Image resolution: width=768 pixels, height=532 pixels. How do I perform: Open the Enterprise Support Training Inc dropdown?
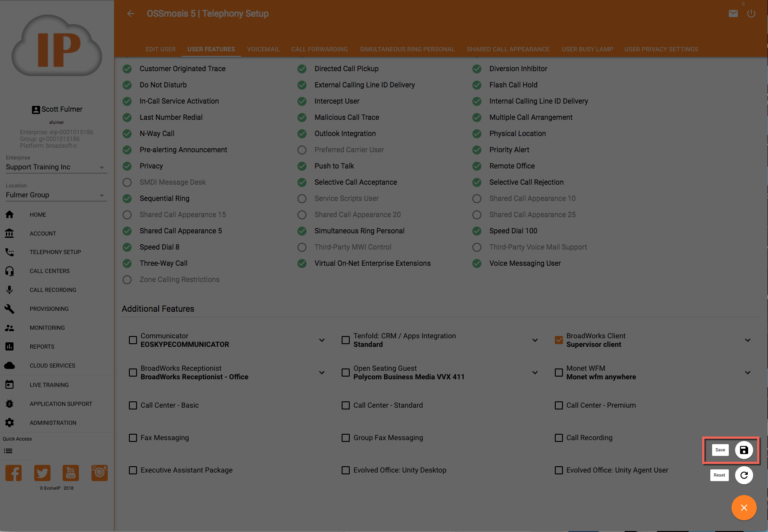[x=56, y=167]
